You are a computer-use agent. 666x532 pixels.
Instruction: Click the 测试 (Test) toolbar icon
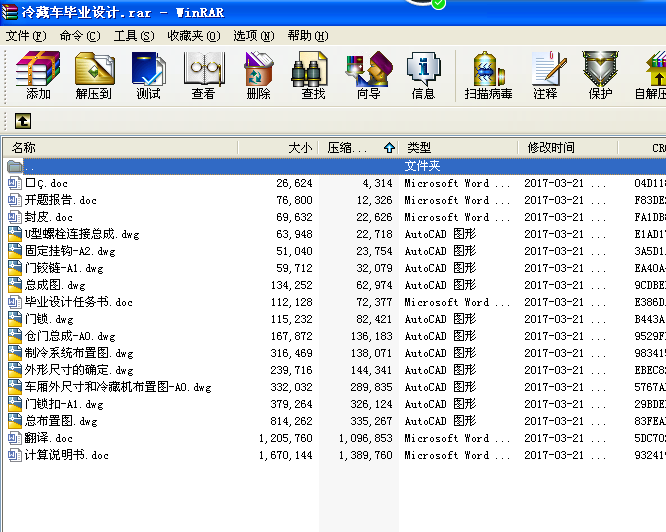coord(148,75)
